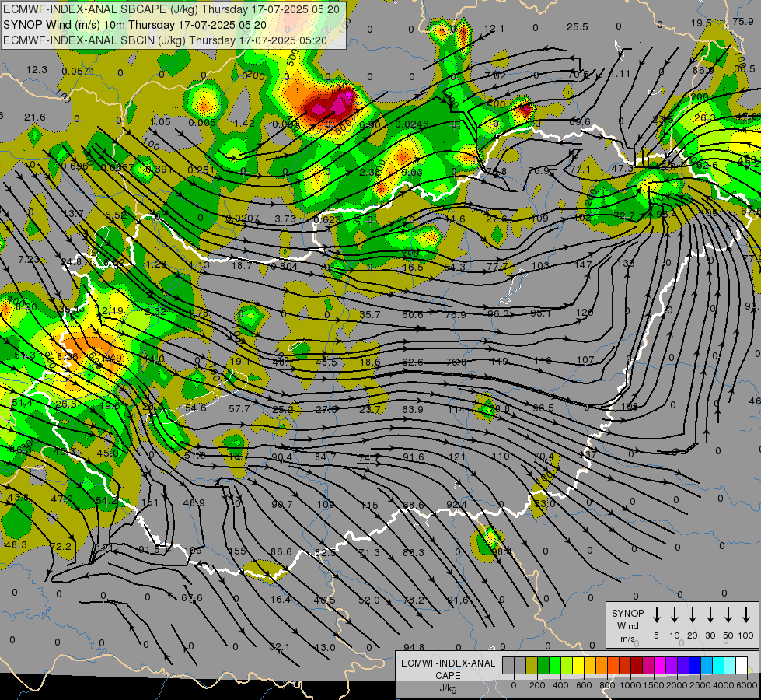This screenshot has width=761, height=700.
Task: Click the 5 m/s wind arrow in legend
Action: 656,615
